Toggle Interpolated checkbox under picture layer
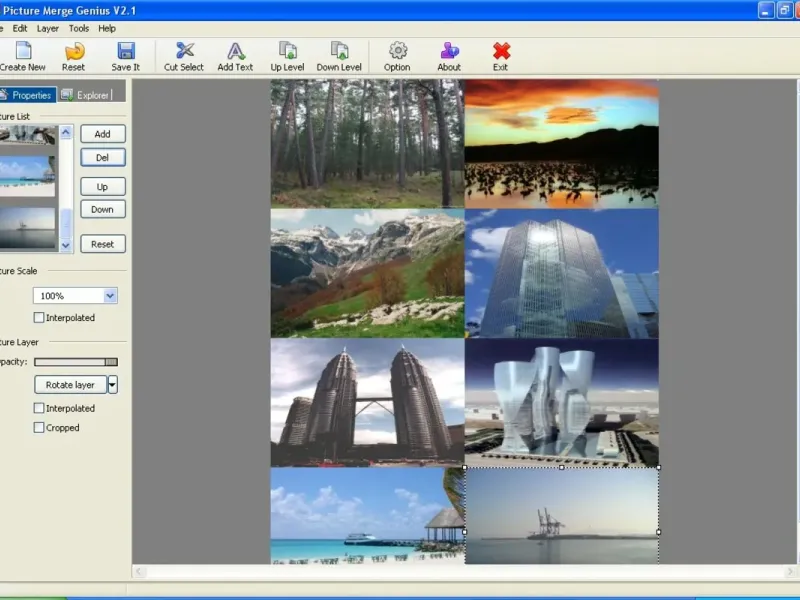 pyautogui.click(x=39, y=408)
